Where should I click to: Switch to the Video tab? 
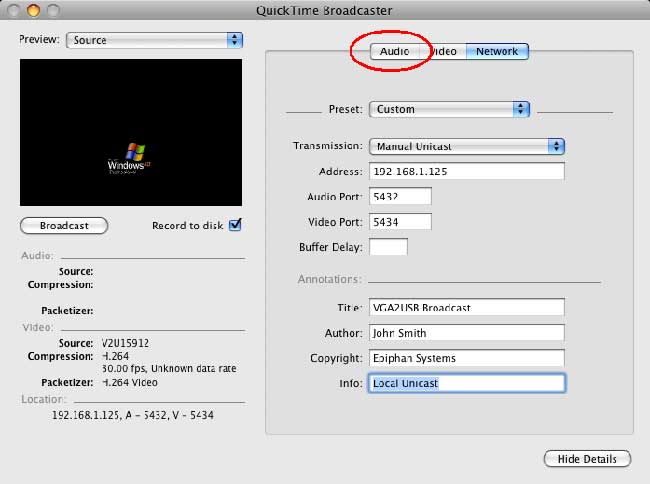click(445, 51)
